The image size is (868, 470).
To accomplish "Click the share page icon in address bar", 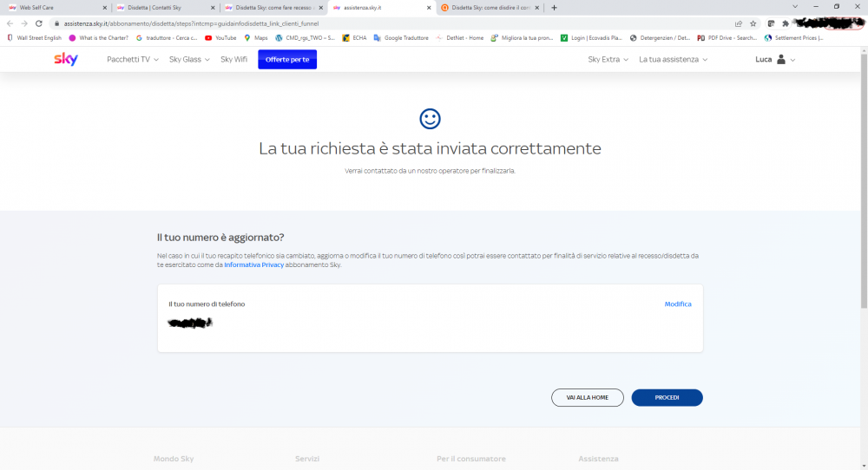I will click(x=739, y=23).
